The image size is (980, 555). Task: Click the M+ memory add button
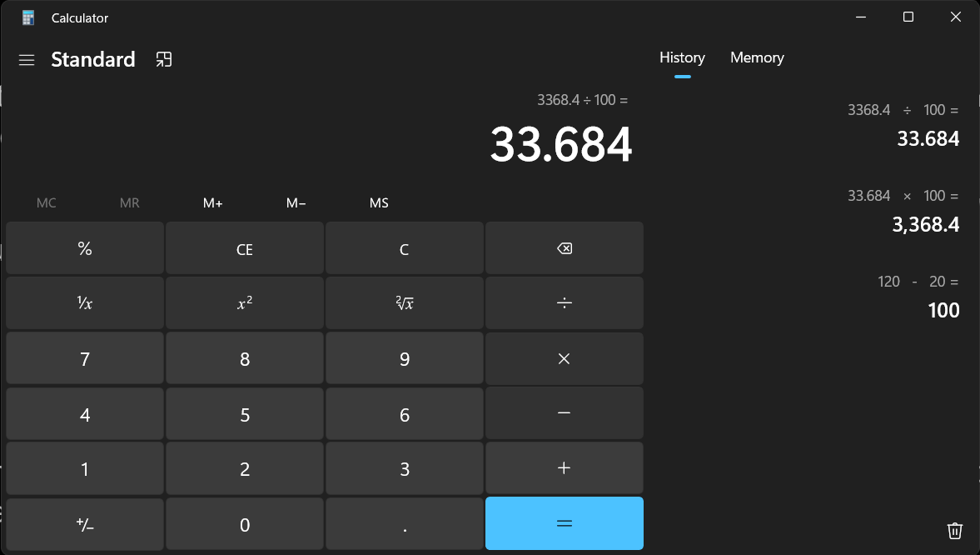point(212,202)
